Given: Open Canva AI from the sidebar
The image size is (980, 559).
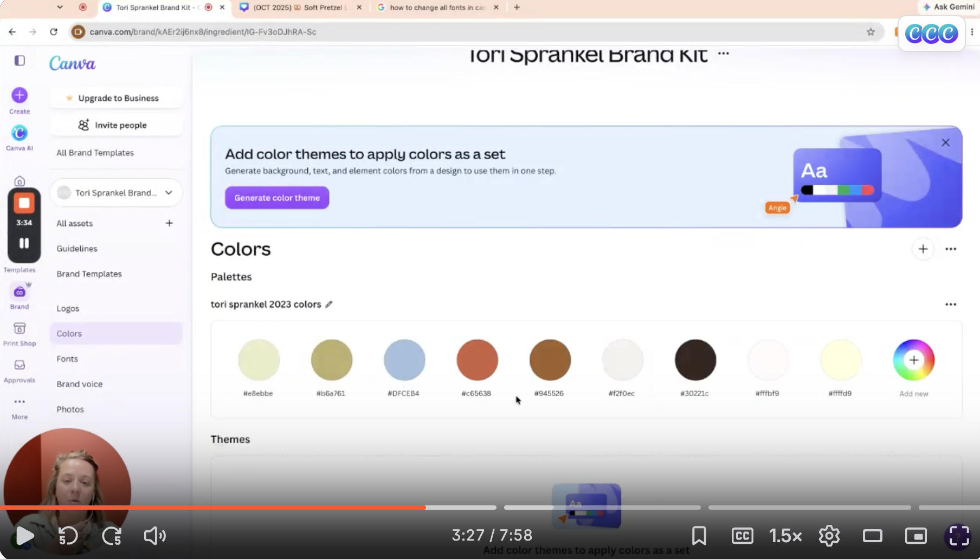Looking at the screenshot, I should [x=20, y=133].
